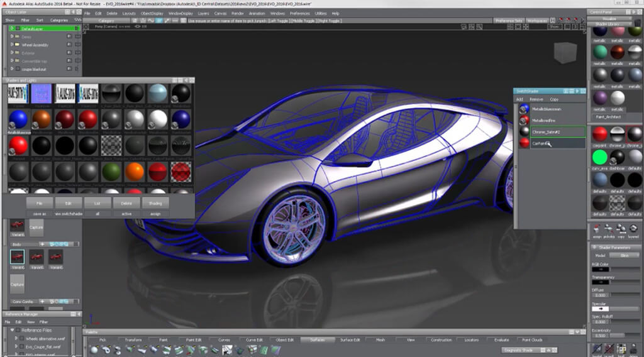
Task: Select the bright orange shader ball in bottom row
Action: click(135, 172)
